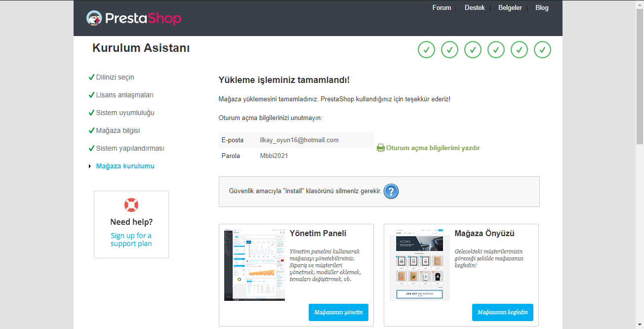Click Sign up for a support plan

(131, 240)
